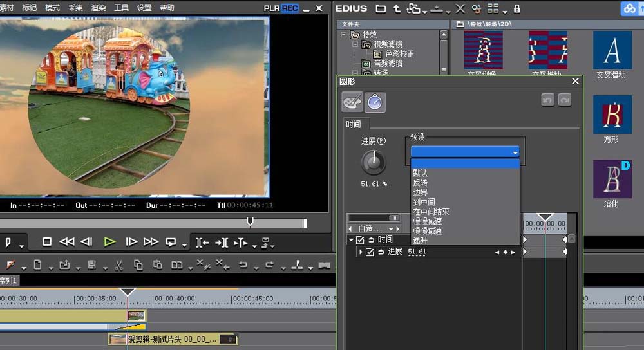Click the Fast Forward button
Screen dimensions: 644x350
tap(151, 242)
